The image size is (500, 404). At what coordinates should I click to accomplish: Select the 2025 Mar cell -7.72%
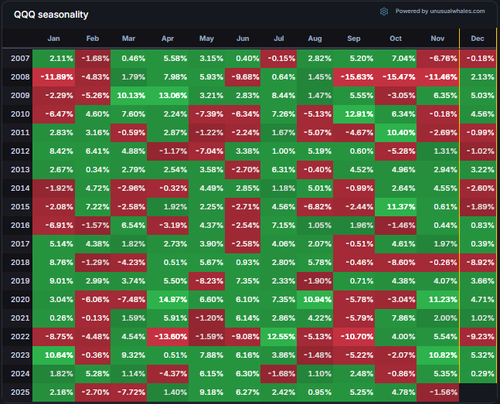tap(129, 392)
